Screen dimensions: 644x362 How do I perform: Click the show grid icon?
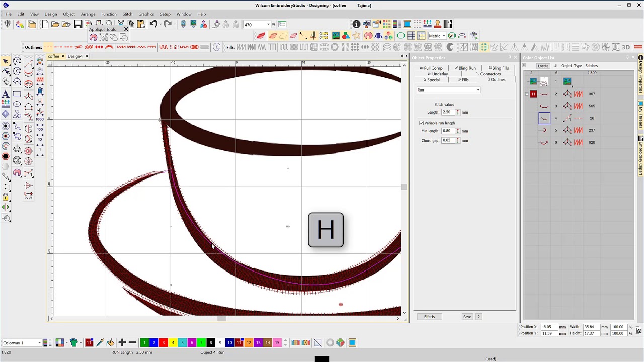coord(411,36)
